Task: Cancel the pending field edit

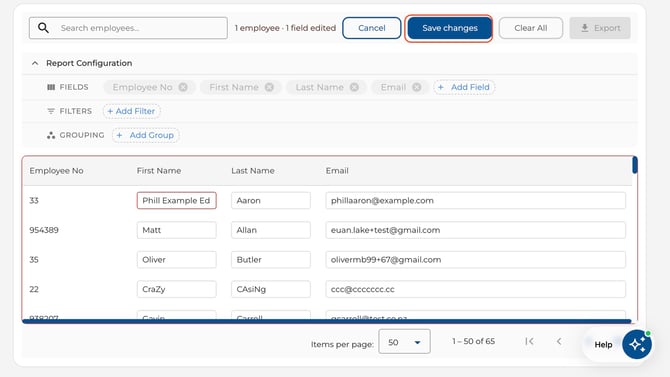Action: click(371, 28)
